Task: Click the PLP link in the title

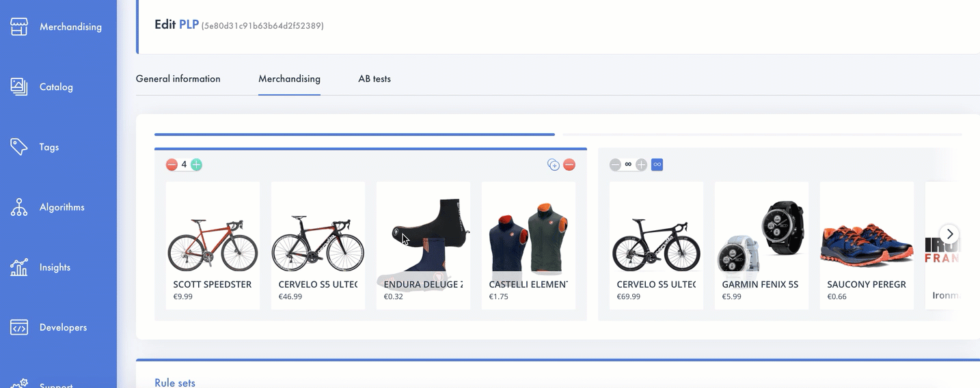Action: point(189,25)
